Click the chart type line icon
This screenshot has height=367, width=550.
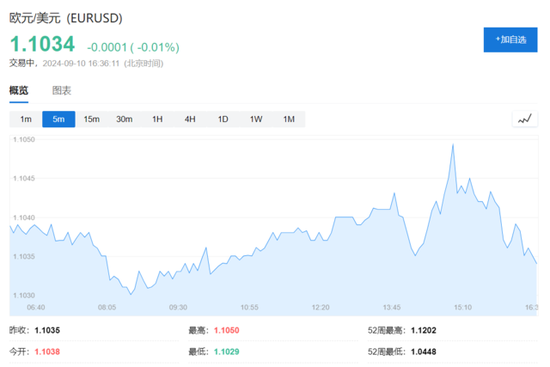525,119
